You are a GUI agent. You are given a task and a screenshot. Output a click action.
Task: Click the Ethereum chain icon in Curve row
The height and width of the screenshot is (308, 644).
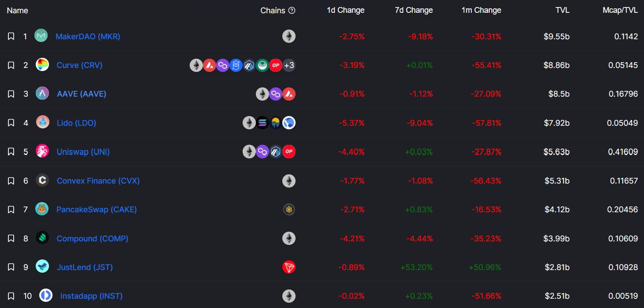point(196,65)
